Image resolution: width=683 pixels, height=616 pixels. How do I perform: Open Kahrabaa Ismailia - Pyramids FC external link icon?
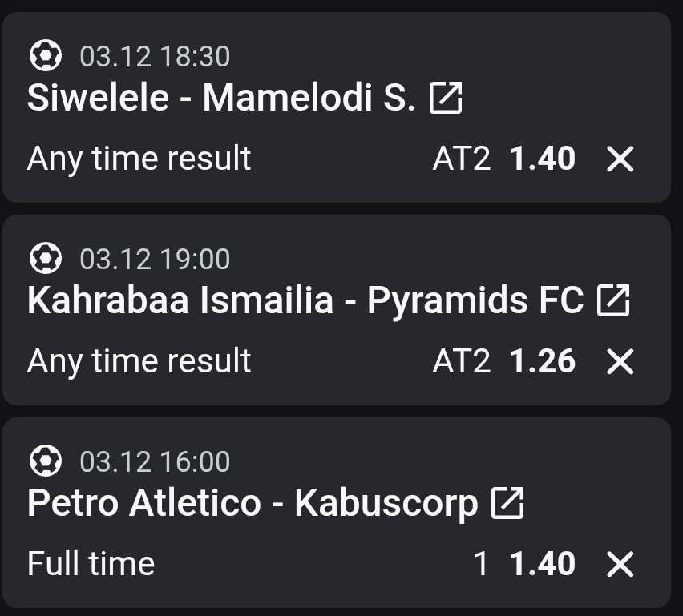coord(614,301)
